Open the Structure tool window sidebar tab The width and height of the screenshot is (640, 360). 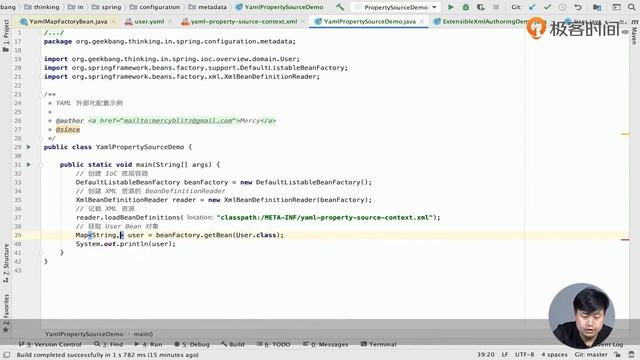6,263
